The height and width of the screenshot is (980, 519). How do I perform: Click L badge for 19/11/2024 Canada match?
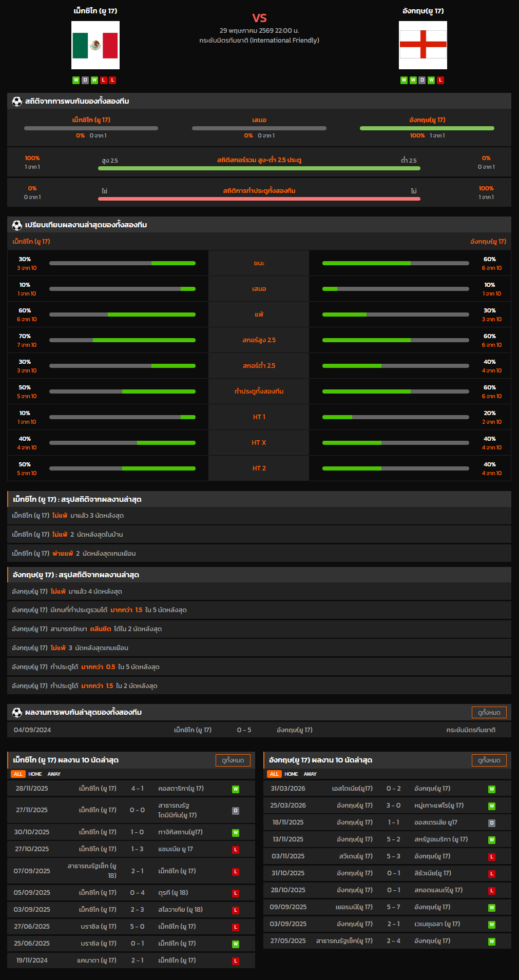click(236, 961)
